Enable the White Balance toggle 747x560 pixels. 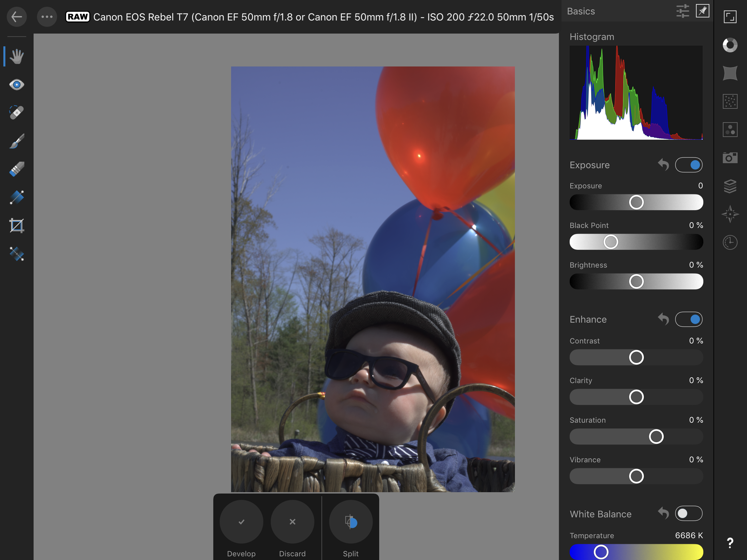[x=689, y=513]
